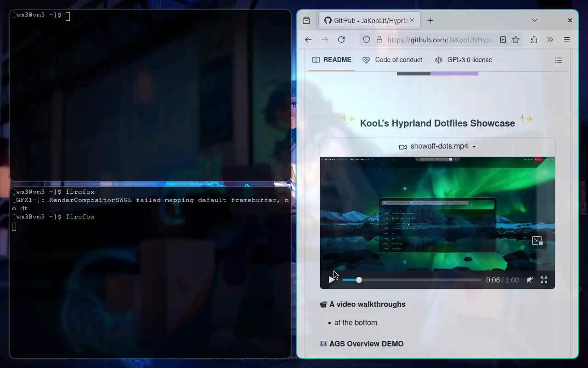Focus the github.com URL address bar
The height and width of the screenshot is (368, 588).
coord(440,40)
